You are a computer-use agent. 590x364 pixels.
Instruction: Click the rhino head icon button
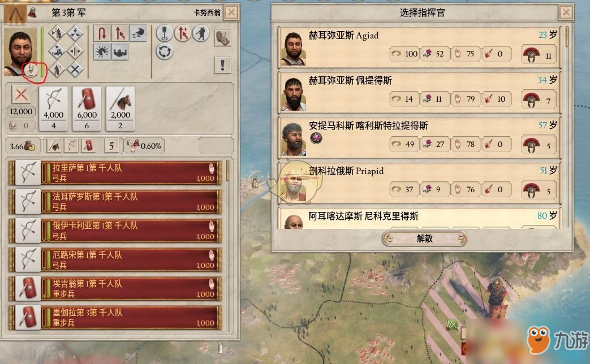coord(223,38)
